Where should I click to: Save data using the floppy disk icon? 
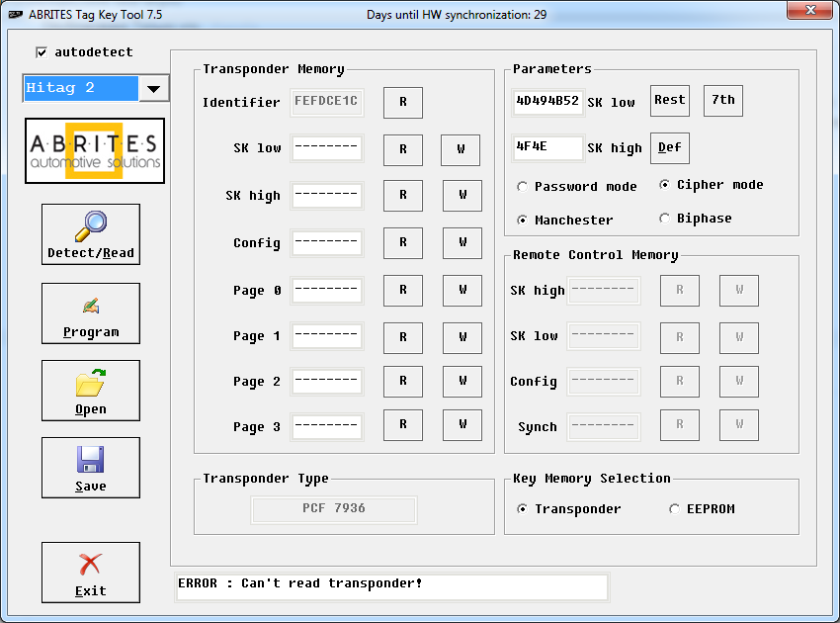click(x=91, y=468)
